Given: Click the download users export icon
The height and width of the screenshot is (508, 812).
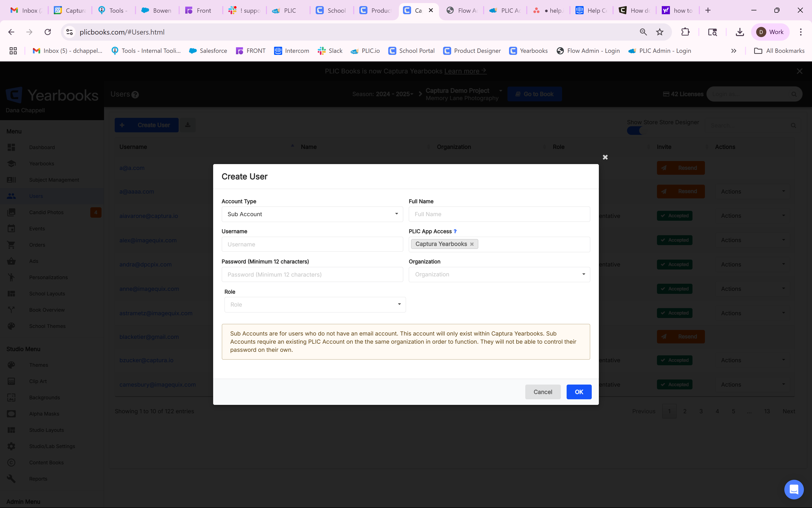Looking at the screenshot, I should [188, 125].
